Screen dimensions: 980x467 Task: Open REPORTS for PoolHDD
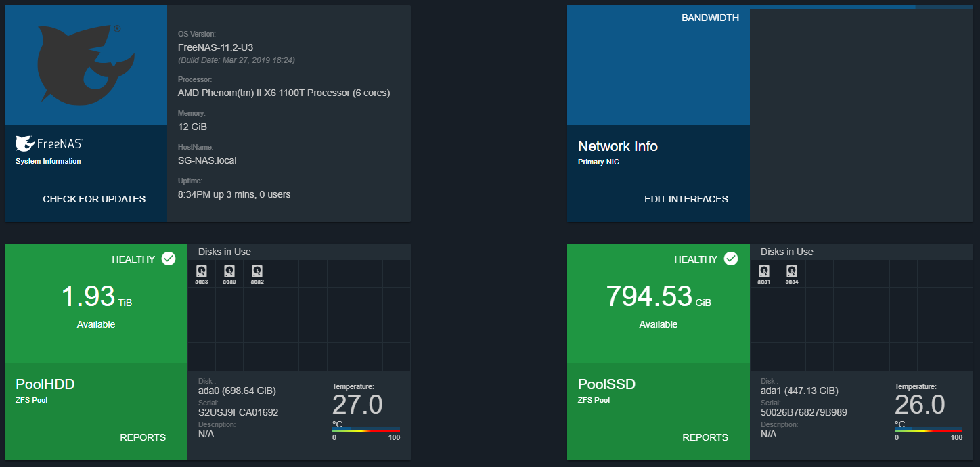point(143,437)
